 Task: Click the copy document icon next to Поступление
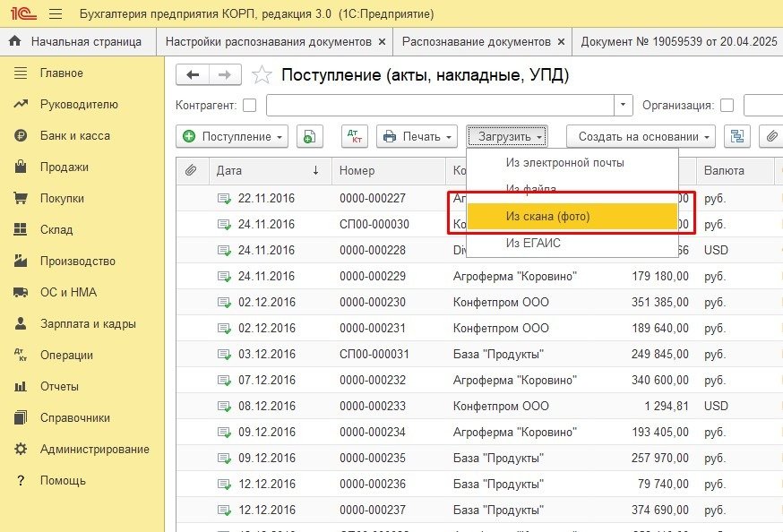pos(309,136)
